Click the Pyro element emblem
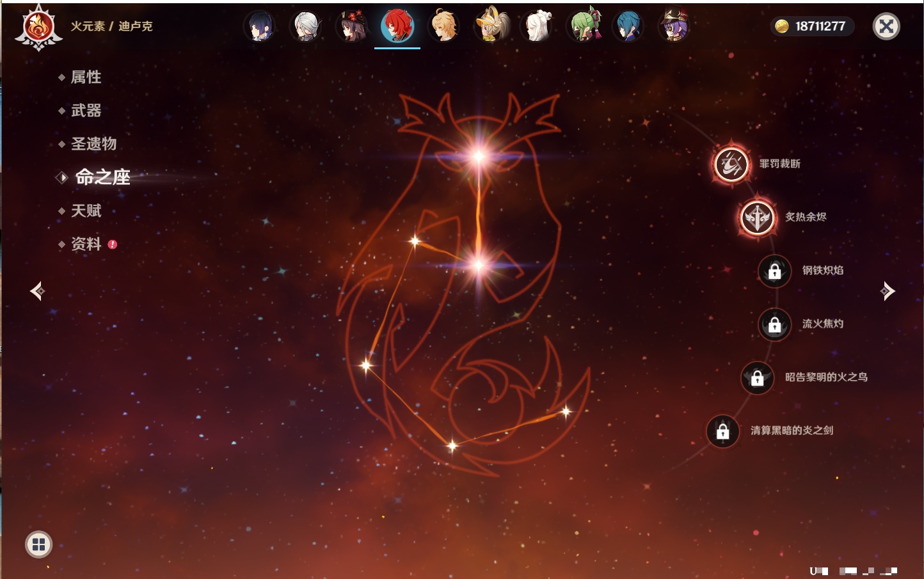The image size is (924, 579). tap(38, 27)
